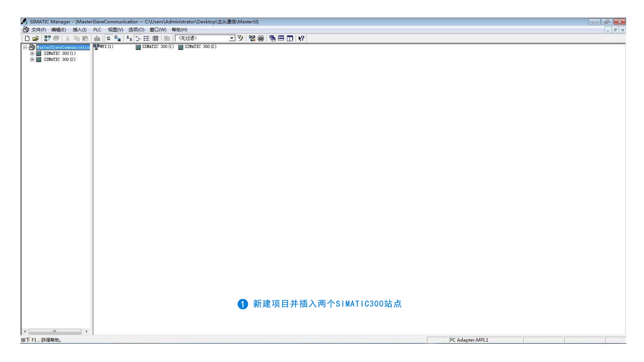Select the List view toolbar icon
This screenshot has width=644, height=362.
[147, 38]
